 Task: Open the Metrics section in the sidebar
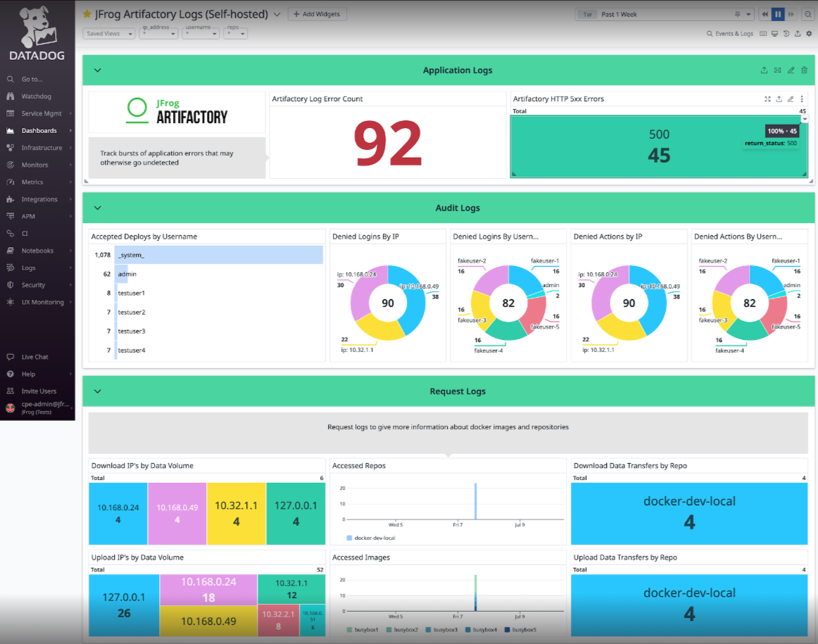click(x=34, y=182)
